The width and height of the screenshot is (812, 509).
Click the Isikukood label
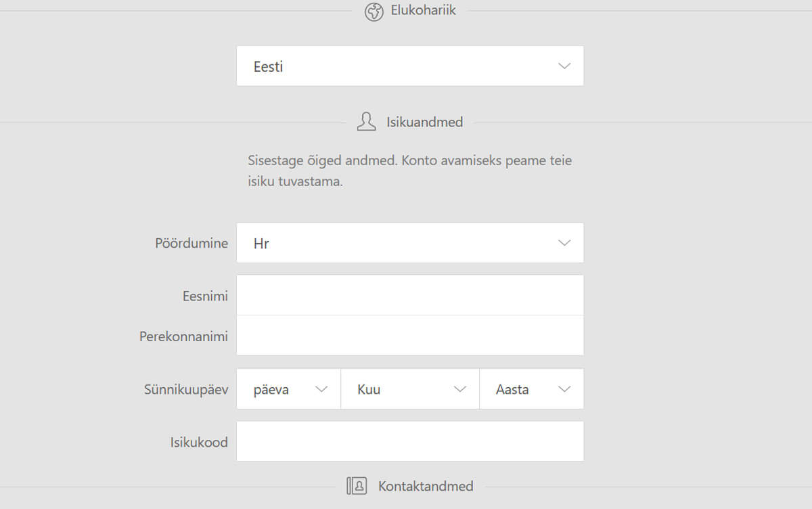pos(199,443)
